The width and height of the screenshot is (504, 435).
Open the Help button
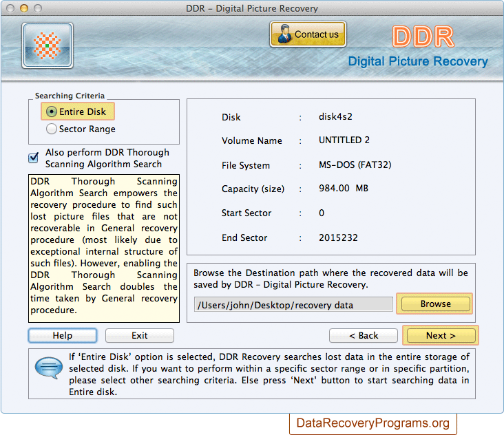pos(63,335)
